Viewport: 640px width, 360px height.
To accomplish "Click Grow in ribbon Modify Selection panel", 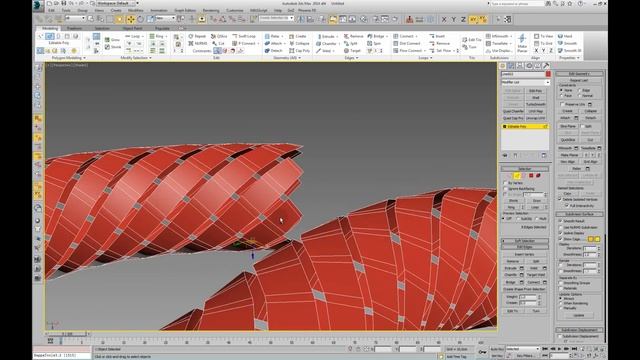I will [x=112, y=40].
